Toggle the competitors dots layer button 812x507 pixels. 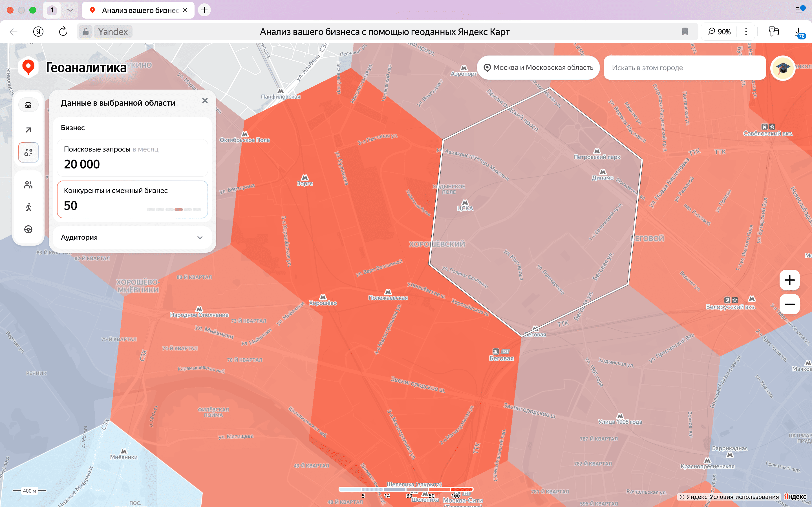click(28, 153)
